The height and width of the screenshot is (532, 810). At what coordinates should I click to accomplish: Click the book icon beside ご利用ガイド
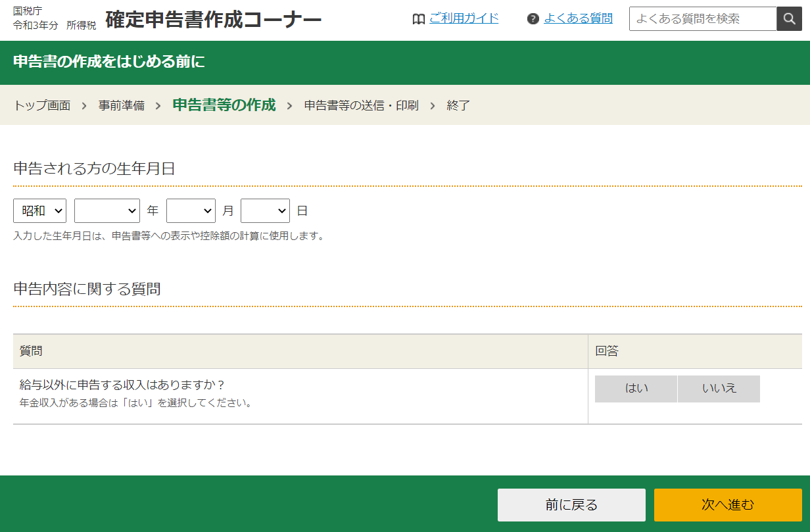tap(418, 19)
